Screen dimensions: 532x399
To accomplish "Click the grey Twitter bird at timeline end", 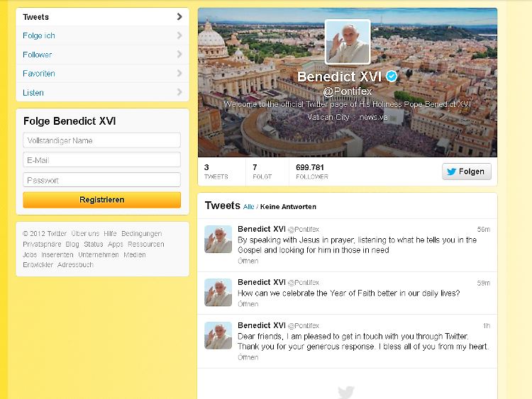I will click(346, 392).
